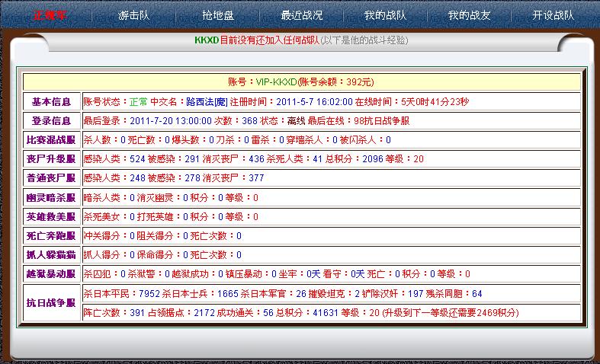Click 杀日本军官 value 26
Image resolution: width=600 pixels, height=364 pixels.
301,294
